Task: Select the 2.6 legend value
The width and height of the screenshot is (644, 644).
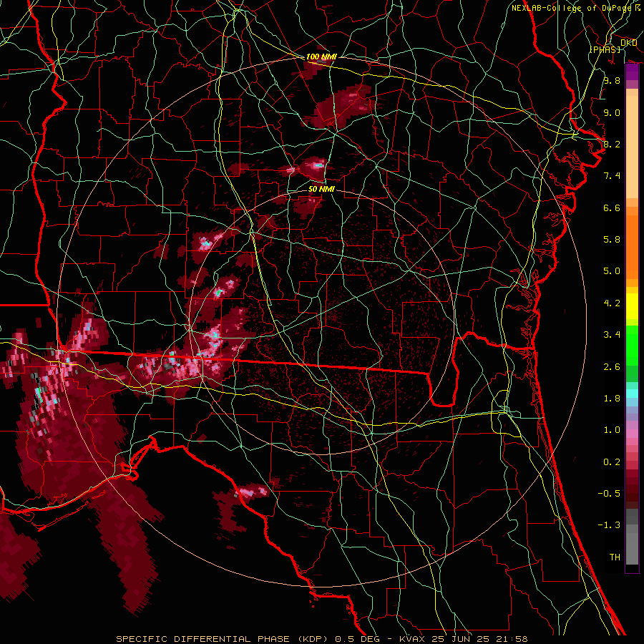Action: coord(612,367)
